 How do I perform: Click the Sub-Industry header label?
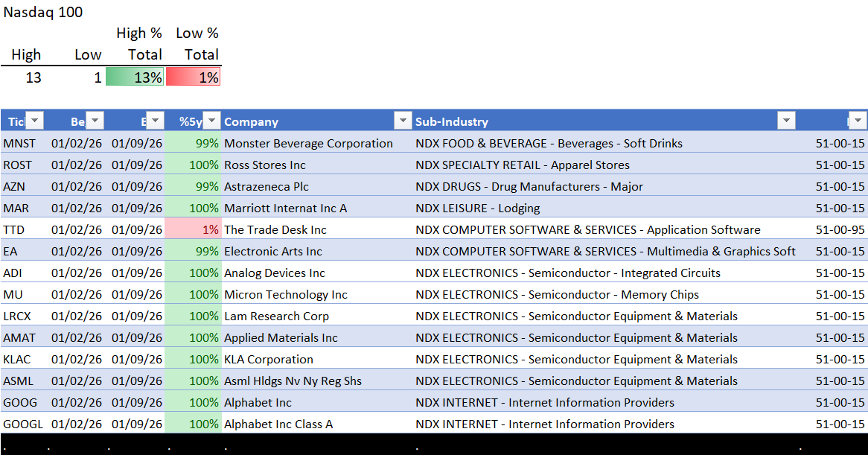[452, 122]
